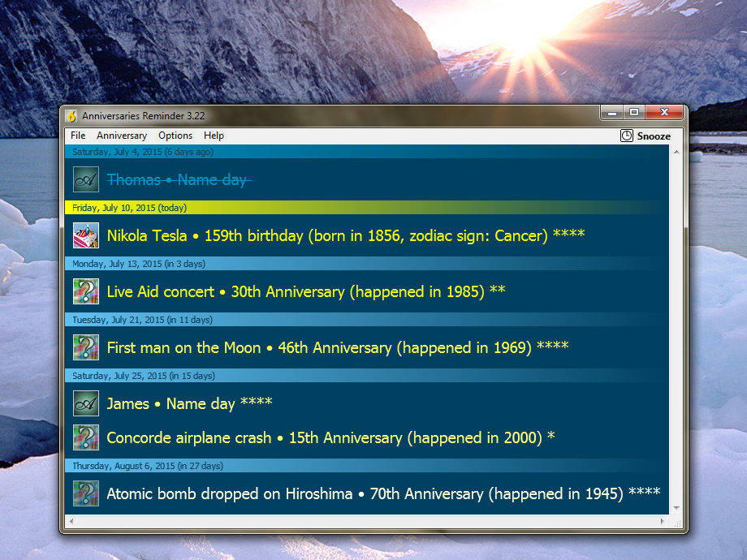Click the Atomic bomb anniversary event icon
The height and width of the screenshot is (560, 747).
point(85,493)
